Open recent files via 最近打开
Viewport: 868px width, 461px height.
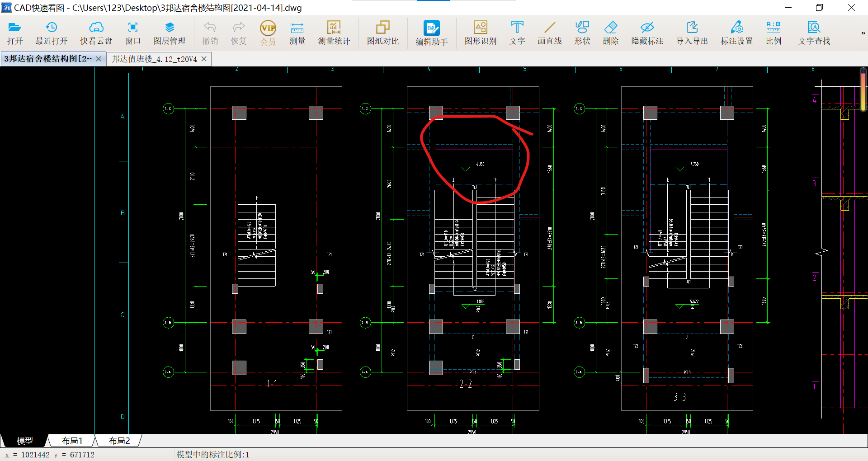[52, 33]
